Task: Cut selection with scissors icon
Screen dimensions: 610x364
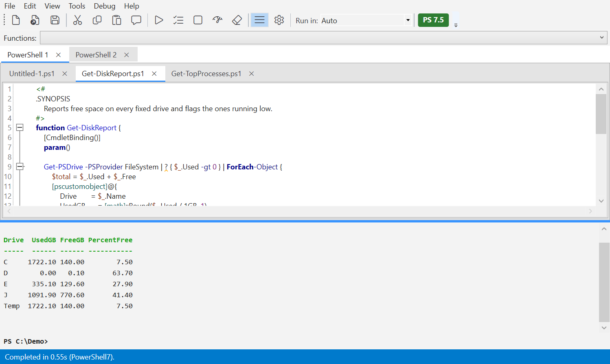Action: [x=77, y=20]
